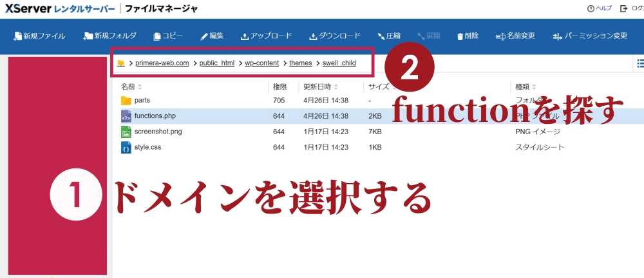Screen dimensions: 644x278
Task: Click the XServer レンタルサーバー logo
Action: (60, 8)
